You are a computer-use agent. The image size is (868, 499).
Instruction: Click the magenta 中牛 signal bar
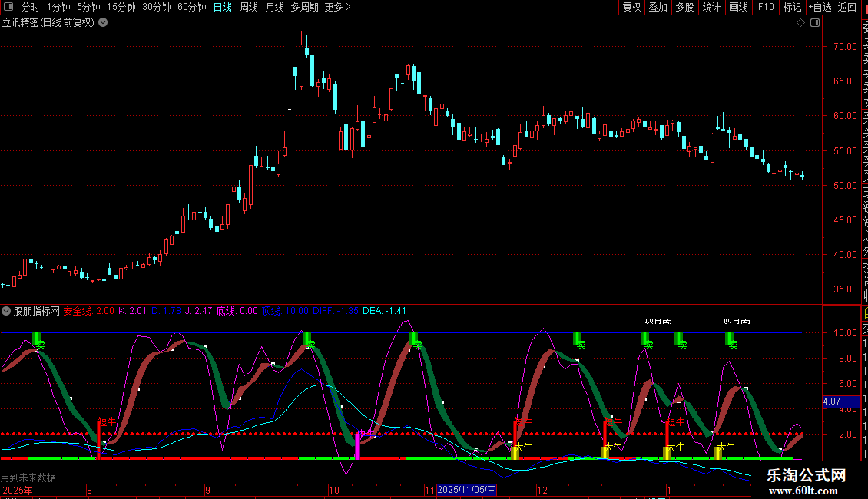(357, 444)
